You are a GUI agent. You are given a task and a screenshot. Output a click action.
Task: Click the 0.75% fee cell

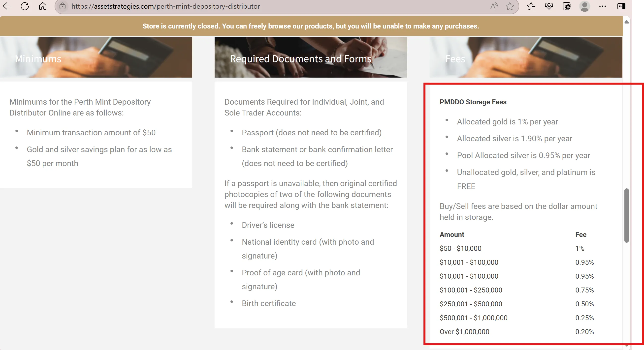coord(584,290)
